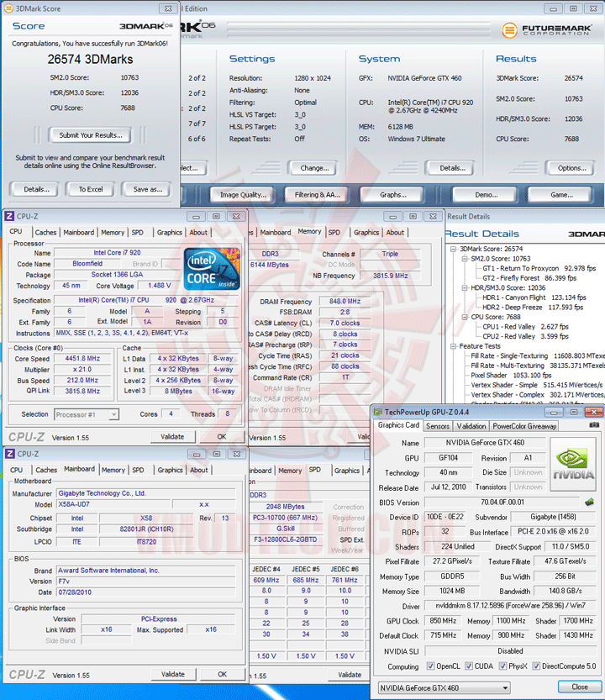Minimize the GPU-Z window
The image size is (605, 700).
[554, 412]
